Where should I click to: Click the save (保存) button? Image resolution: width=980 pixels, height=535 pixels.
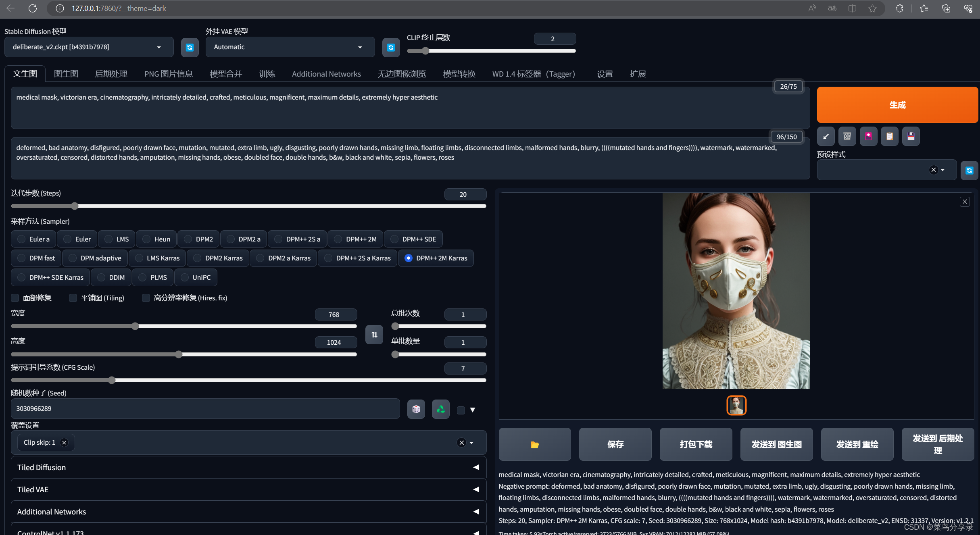[x=615, y=444]
